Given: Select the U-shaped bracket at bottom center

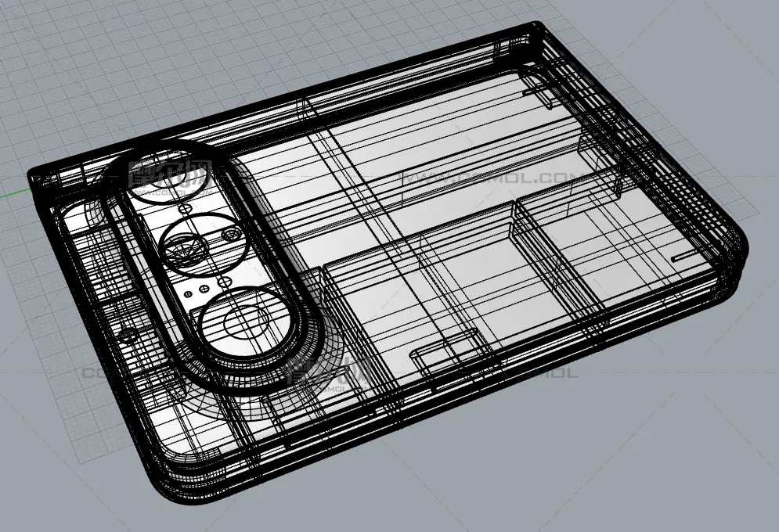Looking at the screenshot, I should coord(445,354).
